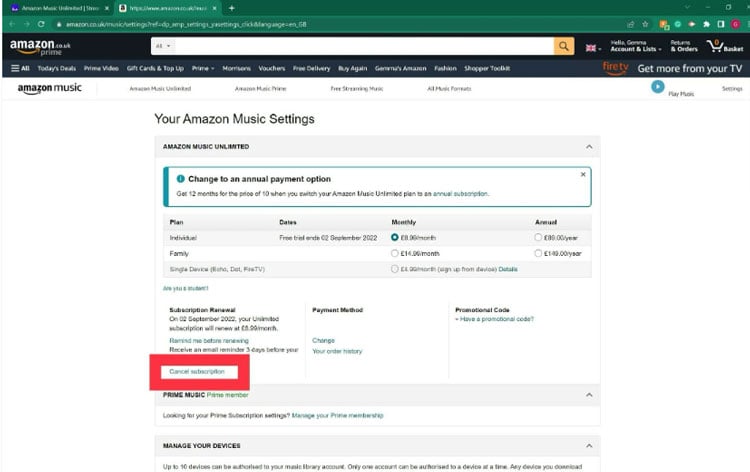
Task: Click the bookmark star icon
Action: pyautogui.click(x=645, y=24)
